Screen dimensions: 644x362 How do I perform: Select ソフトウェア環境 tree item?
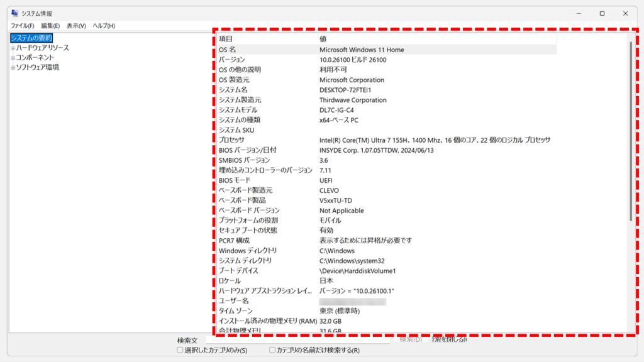point(37,68)
